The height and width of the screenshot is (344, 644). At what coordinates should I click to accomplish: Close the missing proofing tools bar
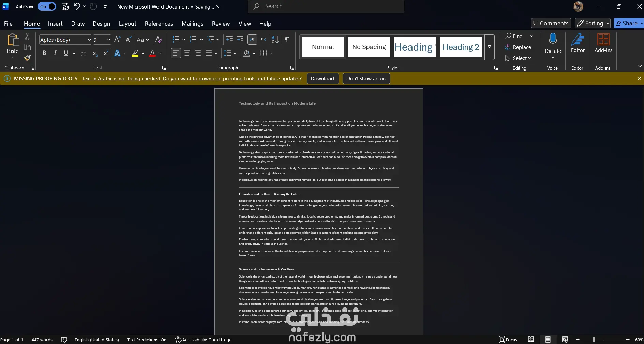point(639,78)
